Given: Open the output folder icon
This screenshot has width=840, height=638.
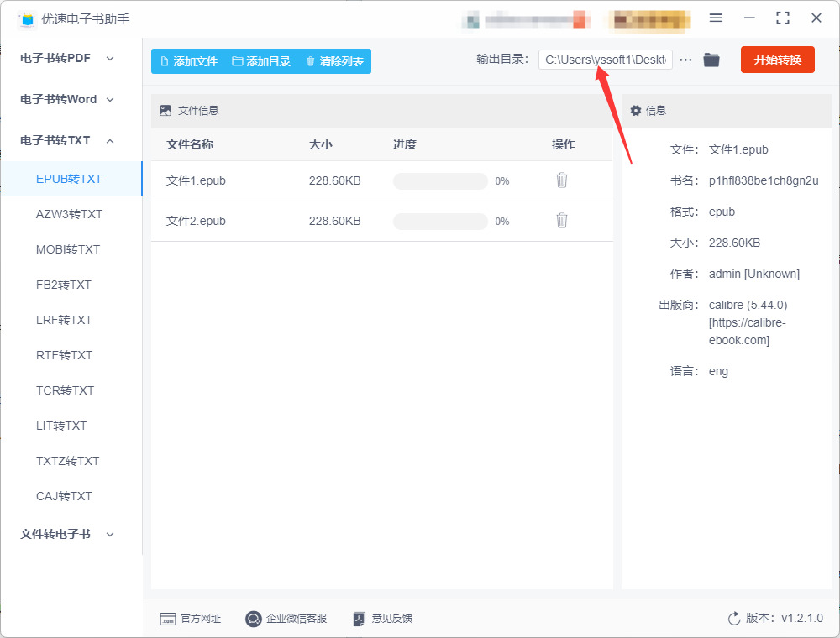Looking at the screenshot, I should point(711,60).
